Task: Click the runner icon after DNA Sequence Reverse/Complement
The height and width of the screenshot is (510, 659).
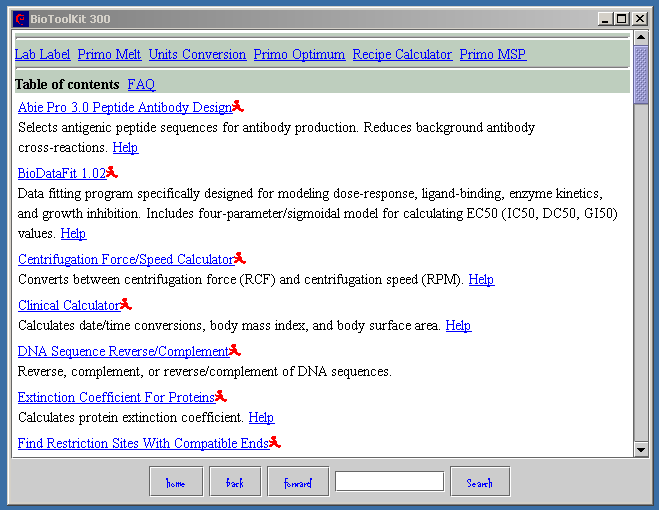Action: [235, 350]
